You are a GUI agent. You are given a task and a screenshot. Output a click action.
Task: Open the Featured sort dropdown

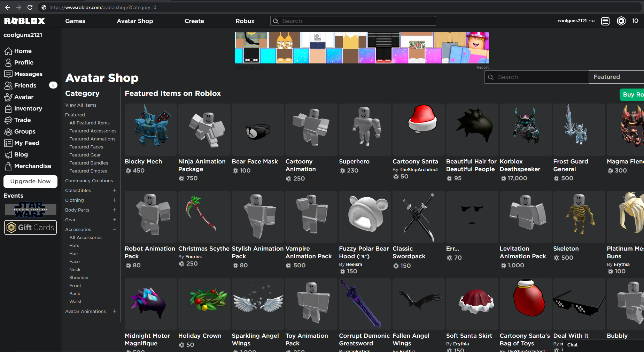click(616, 77)
